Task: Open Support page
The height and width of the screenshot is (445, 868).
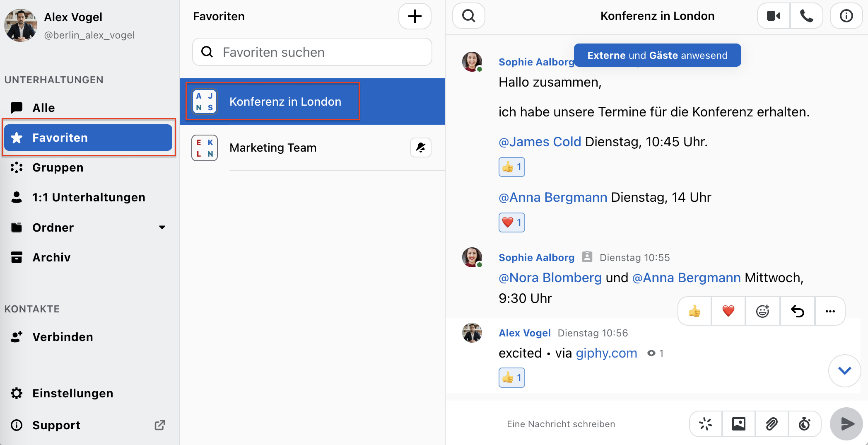Action: coord(88,425)
